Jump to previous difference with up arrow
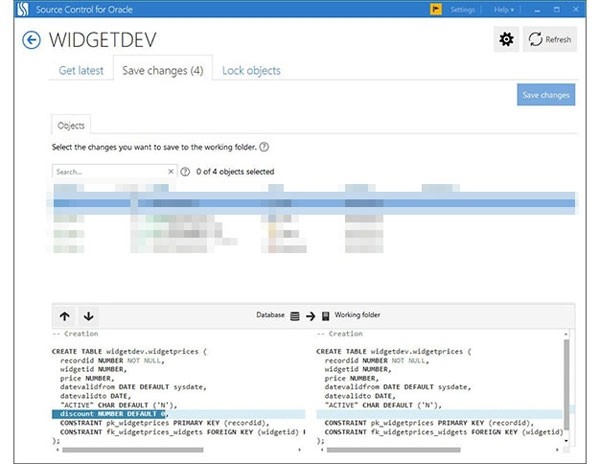The height and width of the screenshot is (464, 600). [65, 316]
